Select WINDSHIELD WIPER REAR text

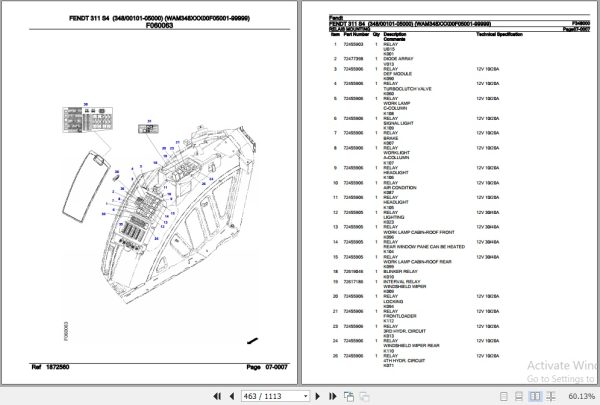point(411,346)
